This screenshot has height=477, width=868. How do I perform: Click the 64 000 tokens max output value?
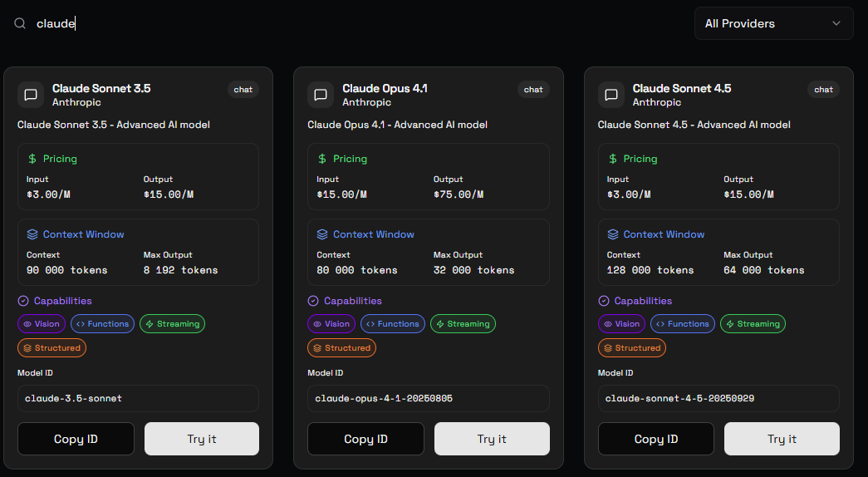tap(764, 270)
